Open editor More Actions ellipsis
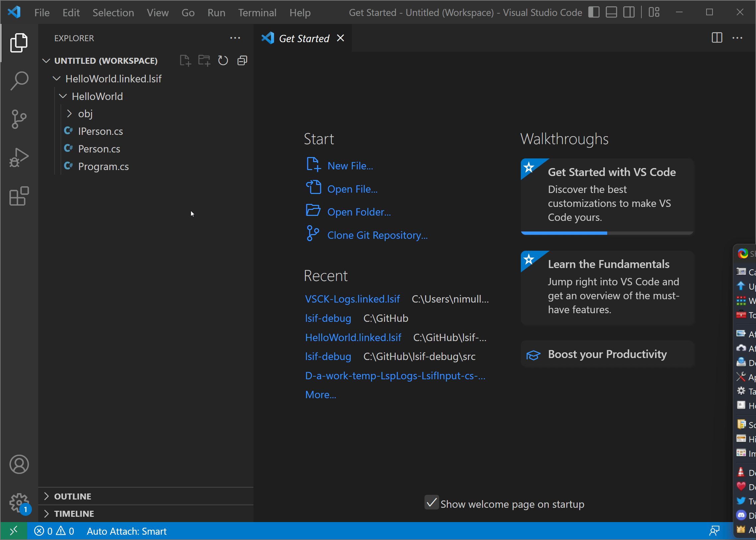The height and width of the screenshot is (540, 756). tap(737, 38)
